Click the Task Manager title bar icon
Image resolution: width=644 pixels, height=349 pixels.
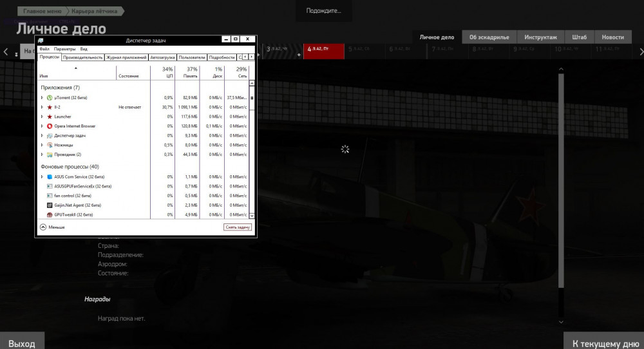click(41, 40)
